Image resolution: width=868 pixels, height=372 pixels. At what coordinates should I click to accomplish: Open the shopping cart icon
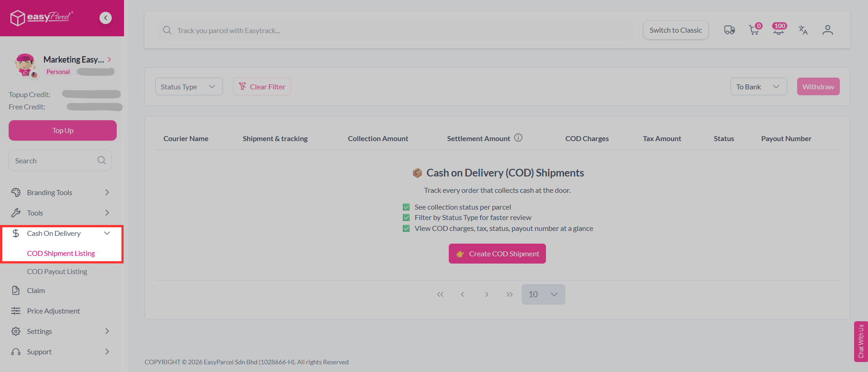click(754, 30)
